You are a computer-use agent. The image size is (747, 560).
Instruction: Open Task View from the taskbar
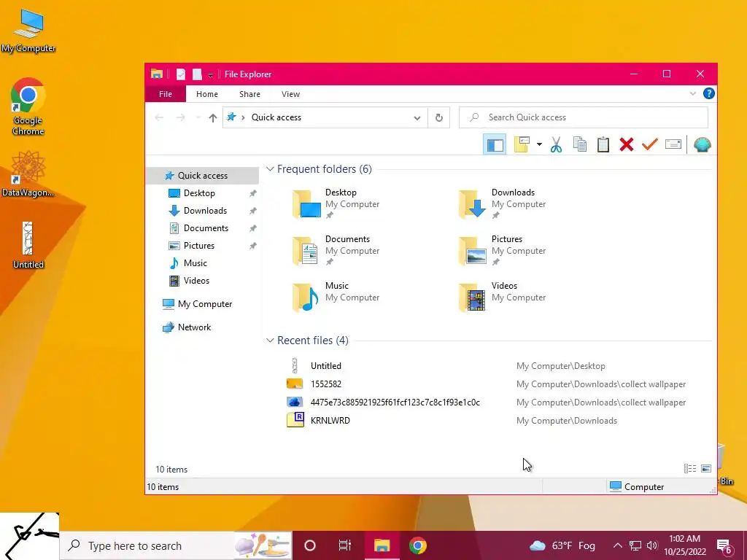pos(344,545)
